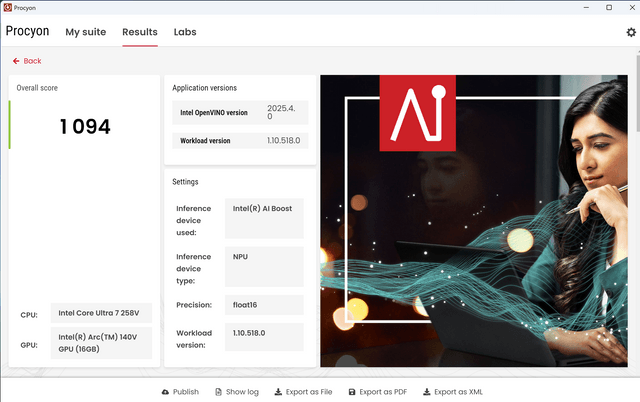Click the Application versions Workload version label
The width and height of the screenshot is (640, 402).
[x=205, y=141]
